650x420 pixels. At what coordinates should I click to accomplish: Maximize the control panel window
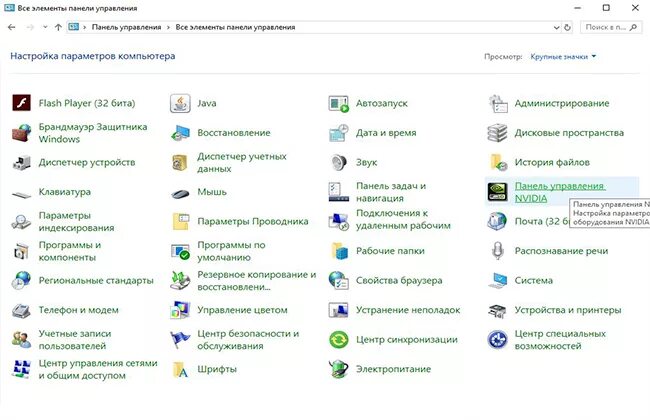pyautogui.click(x=606, y=7)
